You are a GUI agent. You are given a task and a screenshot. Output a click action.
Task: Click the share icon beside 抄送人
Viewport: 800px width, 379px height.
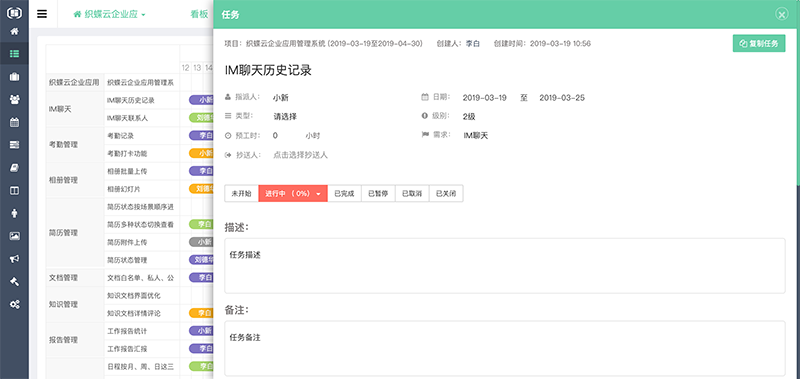tap(228, 155)
